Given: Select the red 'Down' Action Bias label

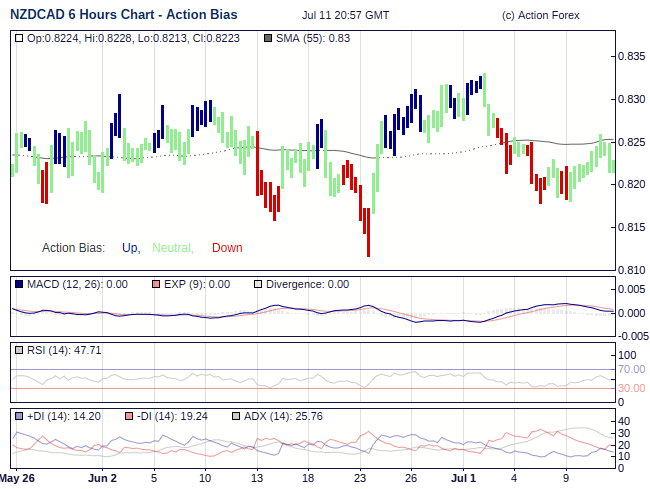Looking at the screenshot, I should point(227,248).
